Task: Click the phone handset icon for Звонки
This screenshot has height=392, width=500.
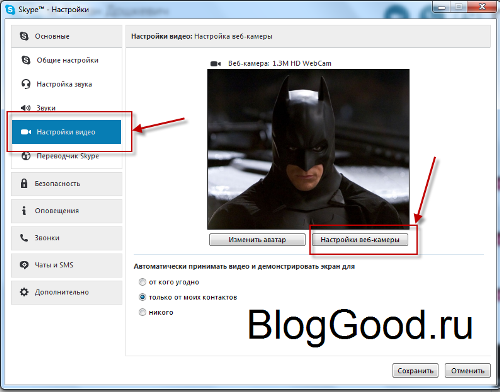Action: (24, 238)
